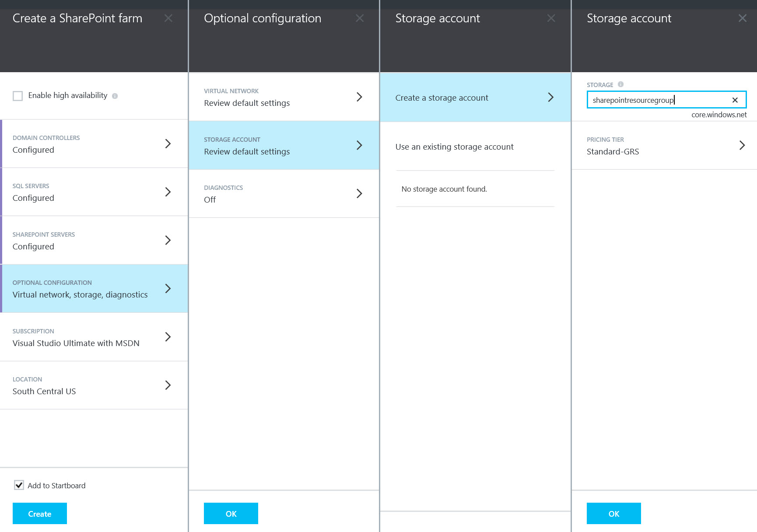Open Diagnostics Off setting
This screenshot has height=532, width=757.
[x=284, y=194]
